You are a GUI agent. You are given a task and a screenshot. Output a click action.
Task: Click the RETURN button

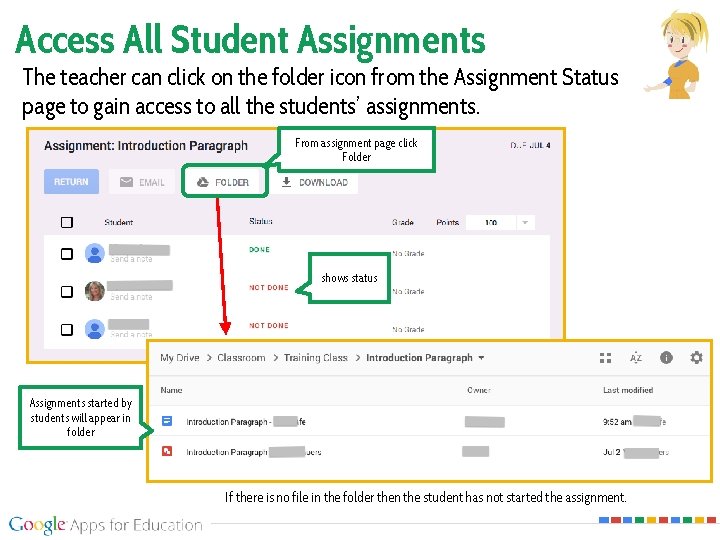pyautogui.click(x=71, y=182)
